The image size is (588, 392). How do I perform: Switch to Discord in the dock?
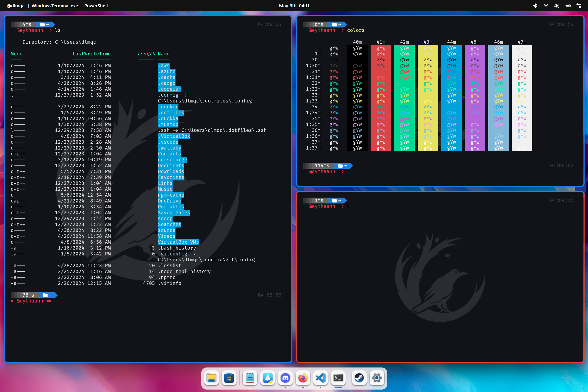[285, 378]
